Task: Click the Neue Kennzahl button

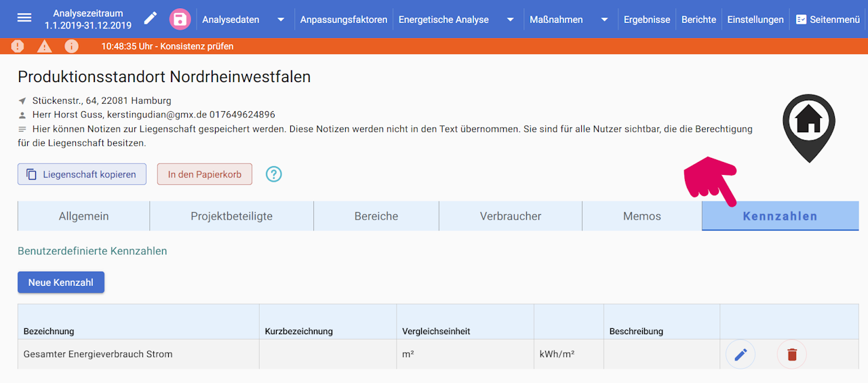Action: click(x=61, y=282)
